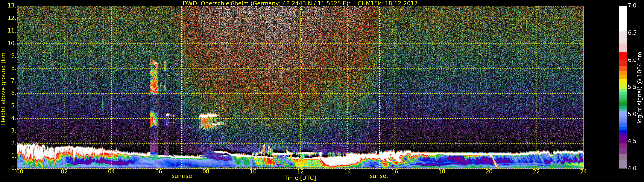
Task: Click the height tick label '5.'
Action: click(14, 106)
